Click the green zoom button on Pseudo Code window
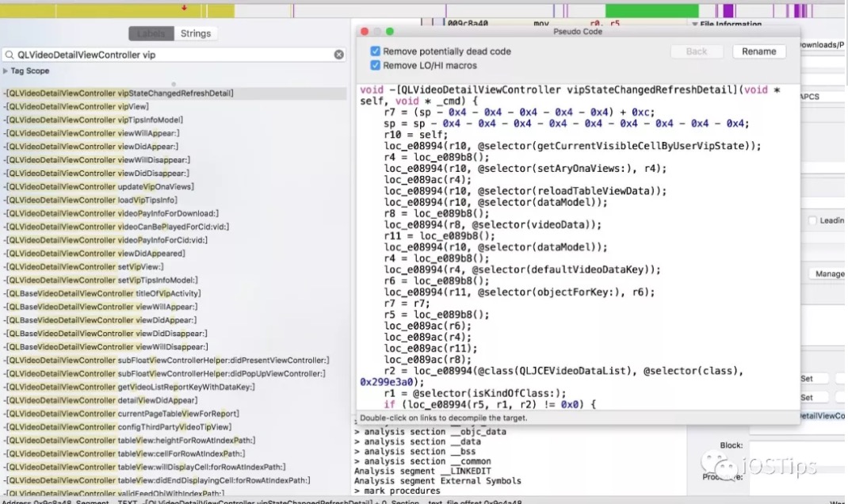 click(389, 32)
